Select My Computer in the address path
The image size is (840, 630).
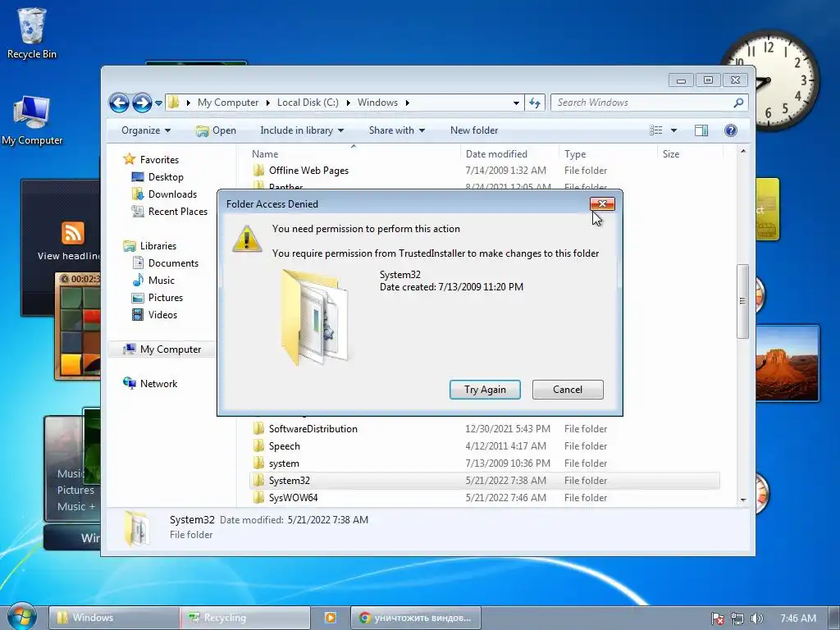(x=228, y=103)
